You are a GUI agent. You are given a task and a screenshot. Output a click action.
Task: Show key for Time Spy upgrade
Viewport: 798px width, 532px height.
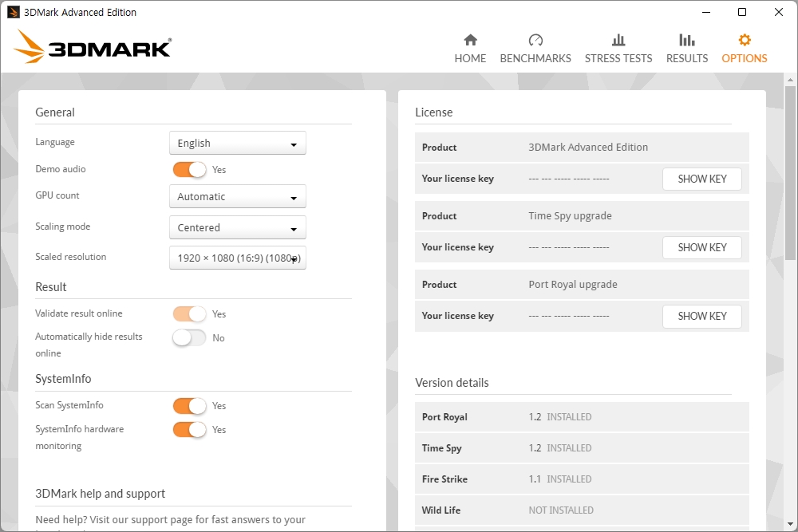(x=701, y=248)
